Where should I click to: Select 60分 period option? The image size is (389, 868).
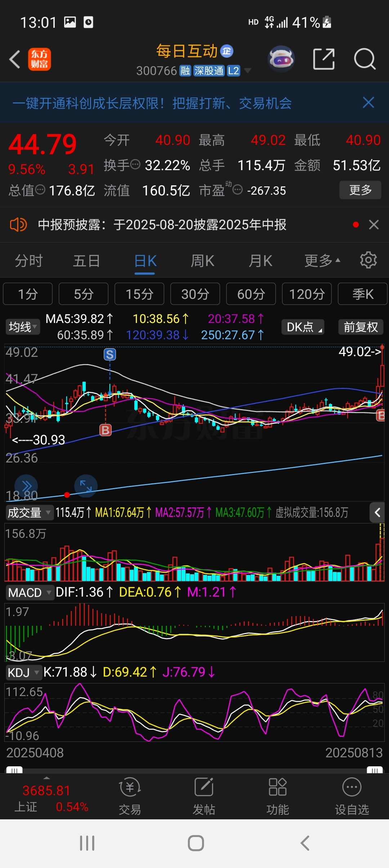(x=251, y=294)
